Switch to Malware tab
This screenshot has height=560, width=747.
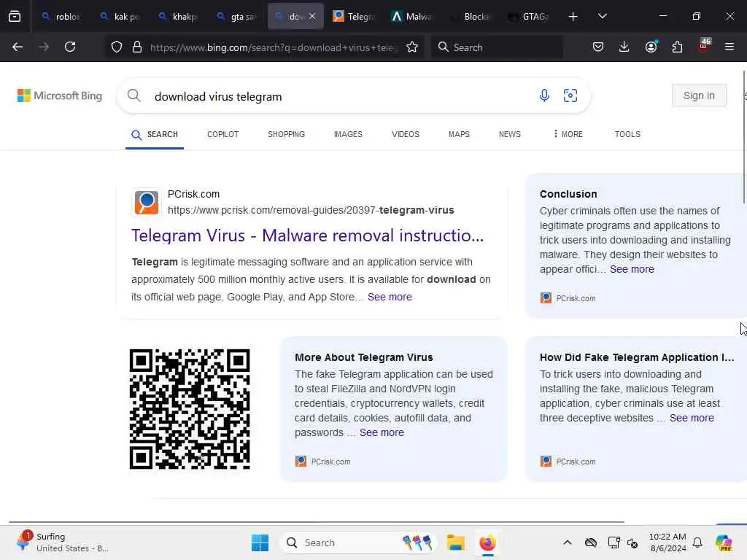(412, 17)
